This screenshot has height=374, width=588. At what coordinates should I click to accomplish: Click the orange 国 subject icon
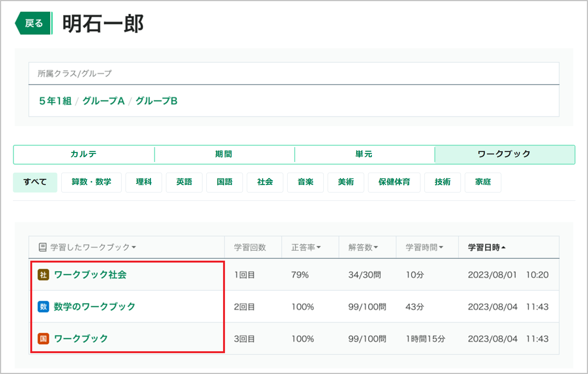tap(43, 339)
